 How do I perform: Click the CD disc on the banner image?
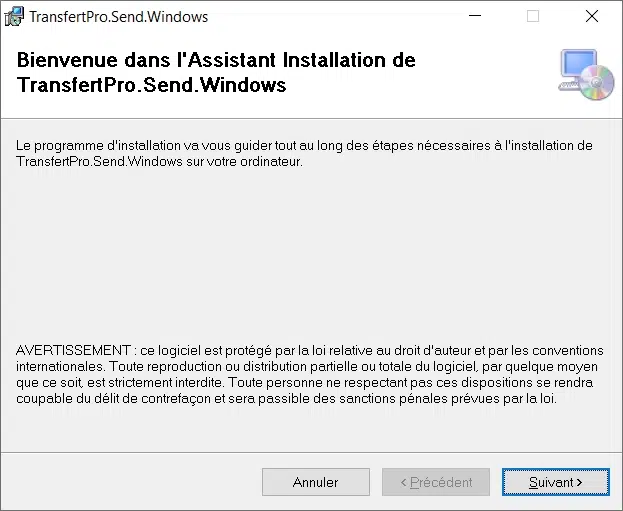[x=597, y=83]
